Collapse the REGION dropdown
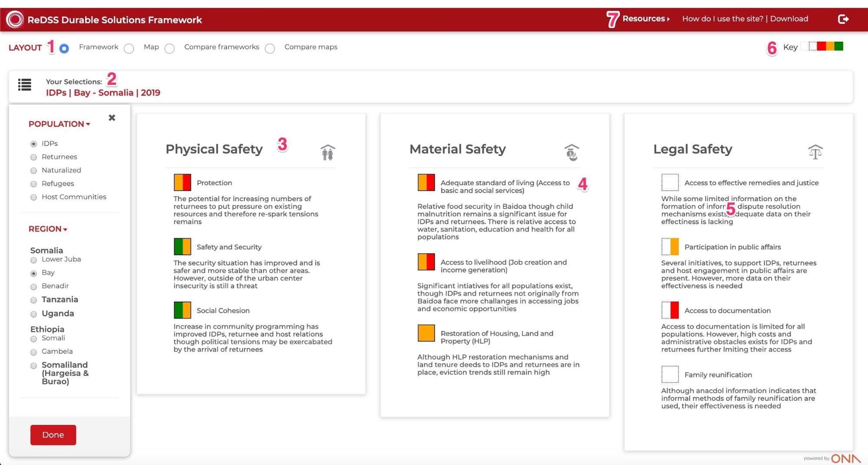This screenshot has height=465, width=868. pos(48,229)
